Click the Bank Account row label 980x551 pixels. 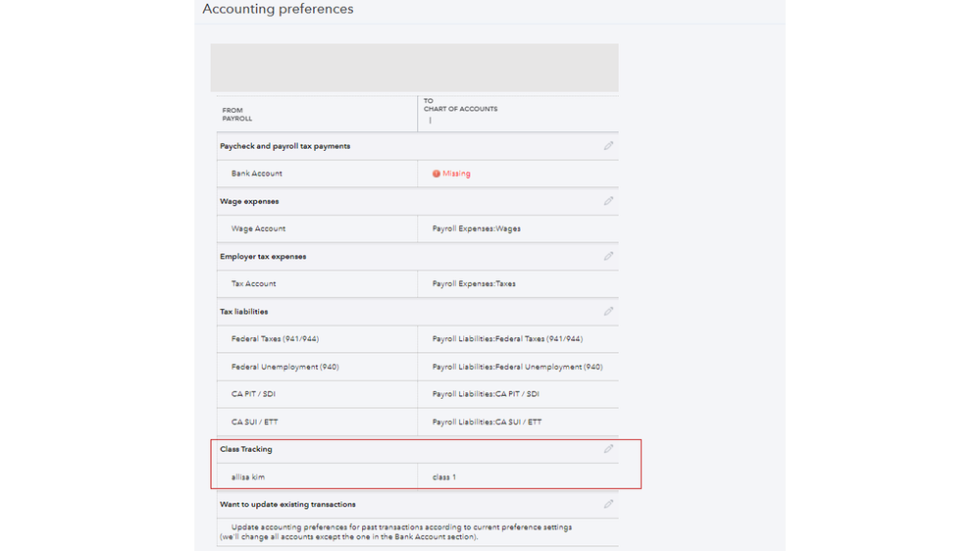pyautogui.click(x=257, y=174)
